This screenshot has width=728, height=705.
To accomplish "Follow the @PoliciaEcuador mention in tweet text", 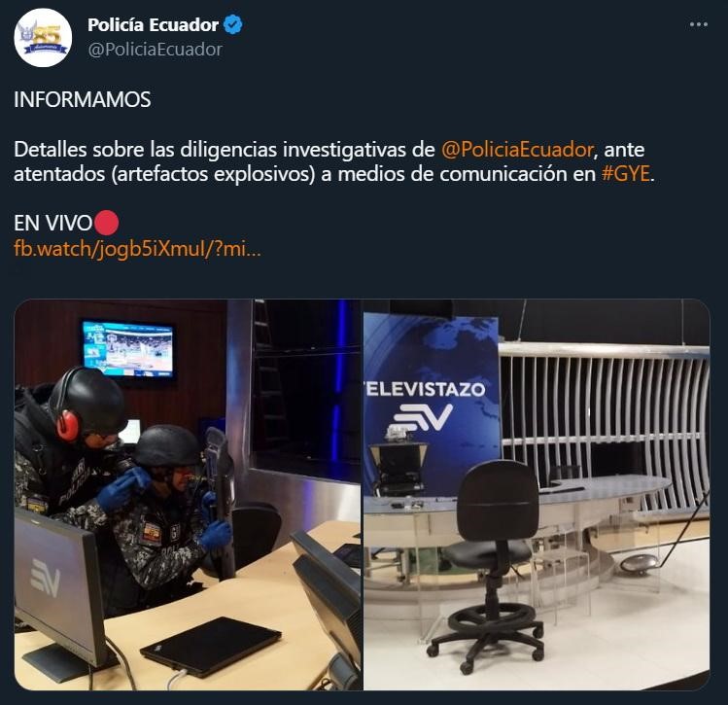I will [x=517, y=150].
